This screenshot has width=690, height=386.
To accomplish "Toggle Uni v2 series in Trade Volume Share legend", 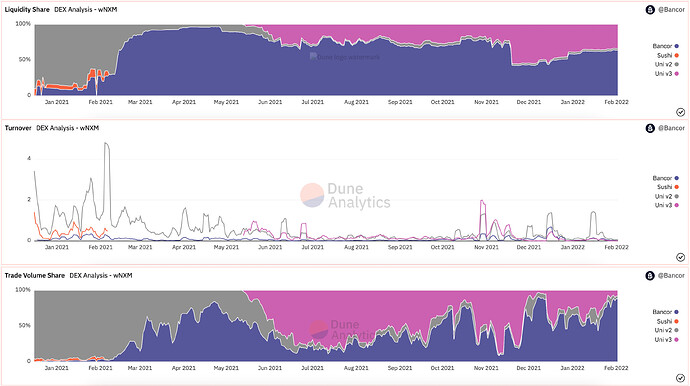I will coord(667,330).
